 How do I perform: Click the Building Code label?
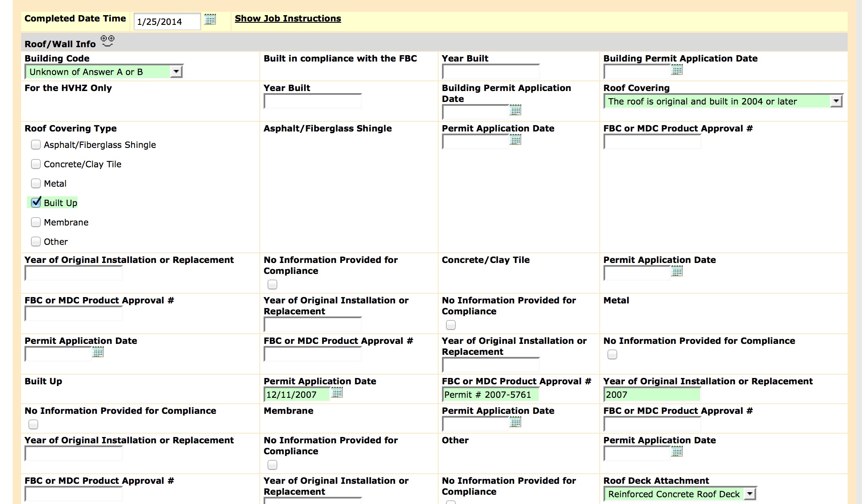(x=57, y=59)
